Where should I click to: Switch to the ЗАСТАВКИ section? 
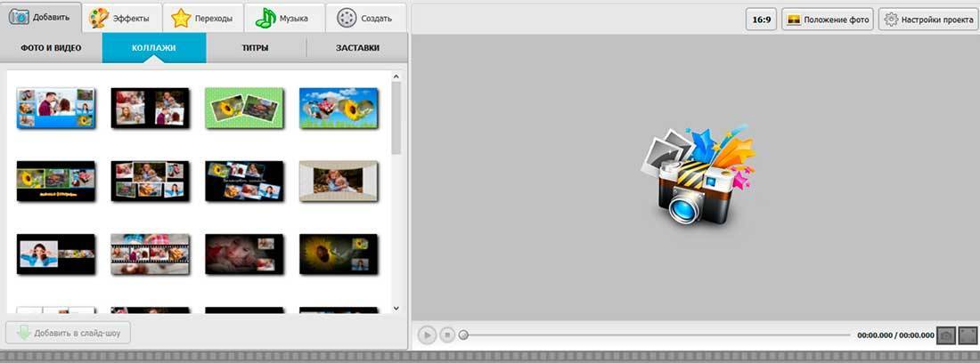click(357, 48)
